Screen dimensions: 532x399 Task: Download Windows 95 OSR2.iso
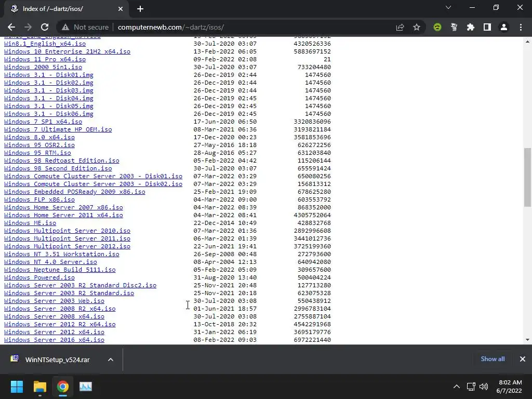(x=39, y=145)
